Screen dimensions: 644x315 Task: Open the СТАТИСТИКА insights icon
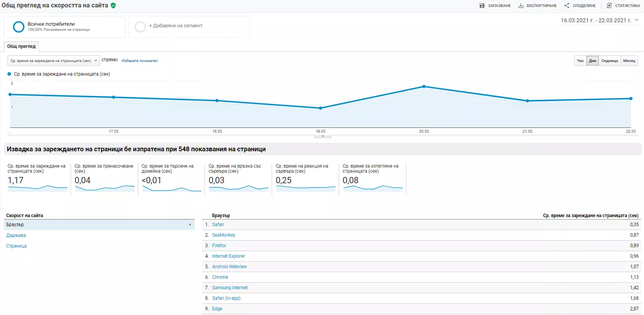[x=609, y=5]
